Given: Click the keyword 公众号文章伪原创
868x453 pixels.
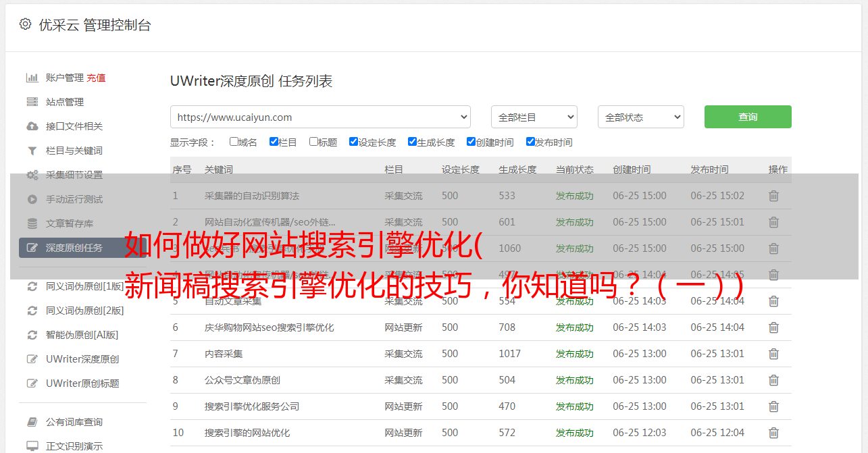Looking at the screenshot, I should point(242,380).
